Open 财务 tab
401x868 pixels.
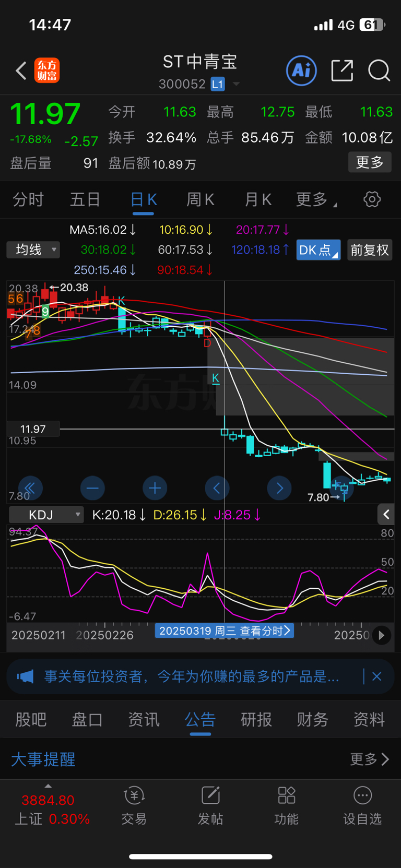click(x=313, y=720)
